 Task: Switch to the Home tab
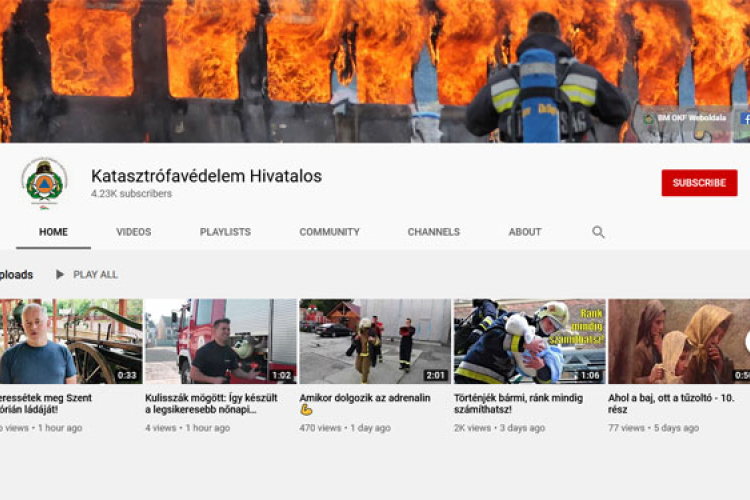click(53, 232)
